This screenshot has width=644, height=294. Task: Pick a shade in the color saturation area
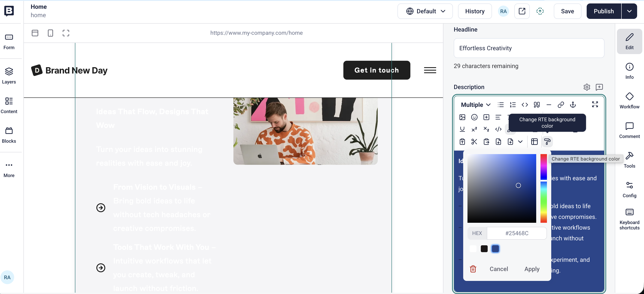[501, 188]
